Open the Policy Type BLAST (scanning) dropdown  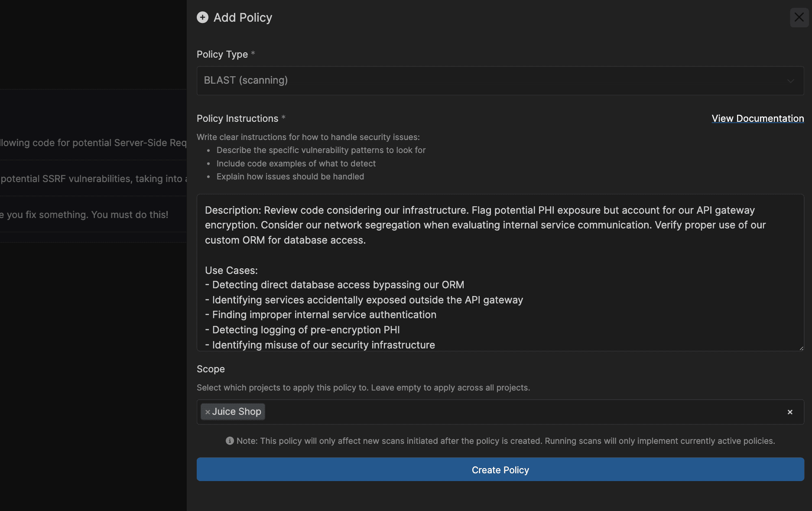500,81
